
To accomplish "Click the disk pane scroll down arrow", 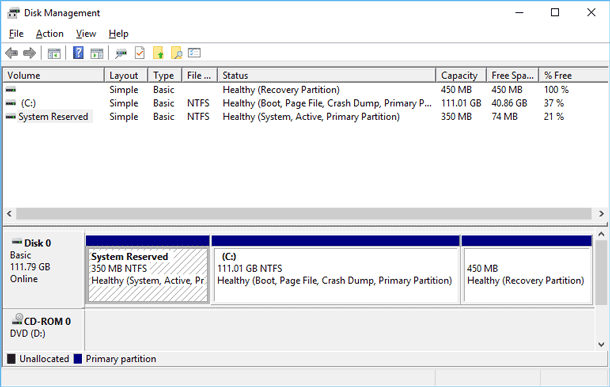I will [x=601, y=344].
